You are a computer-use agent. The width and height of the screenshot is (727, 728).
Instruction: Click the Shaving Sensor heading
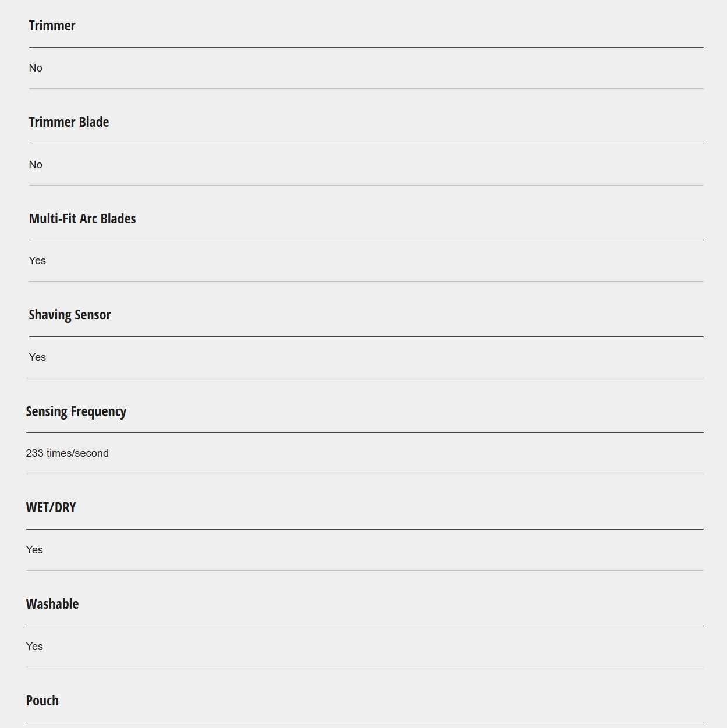pos(69,315)
